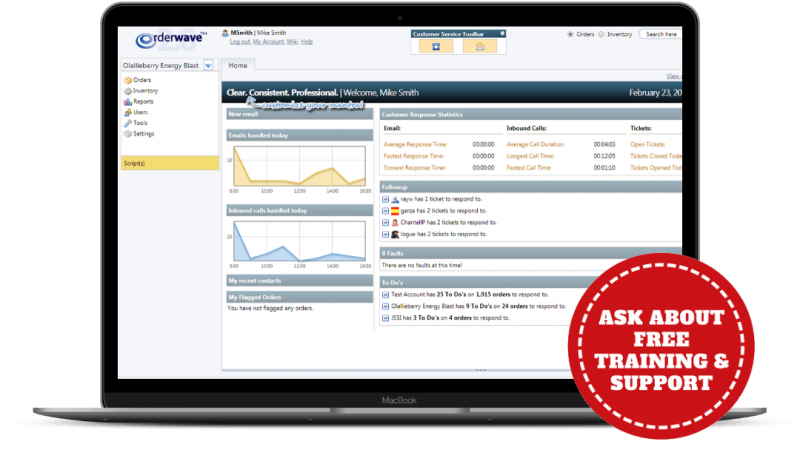
Task: Select the Reports chart icon
Action: 127,102
